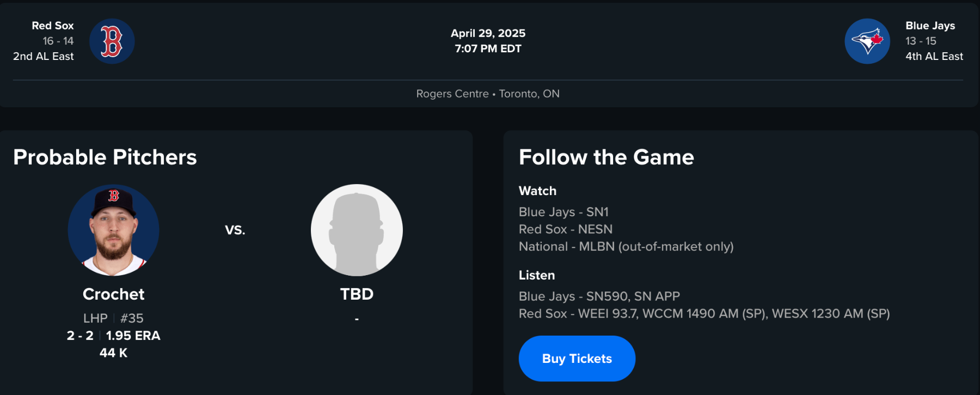Click Blue Jays SN590 radio listing
Image resolution: width=980 pixels, height=395 pixels.
pyautogui.click(x=599, y=296)
